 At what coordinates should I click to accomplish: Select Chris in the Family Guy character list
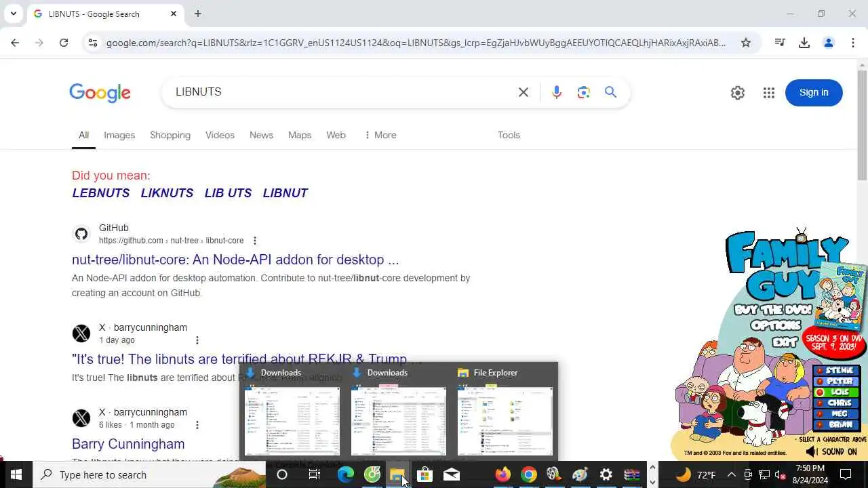click(x=837, y=403)
